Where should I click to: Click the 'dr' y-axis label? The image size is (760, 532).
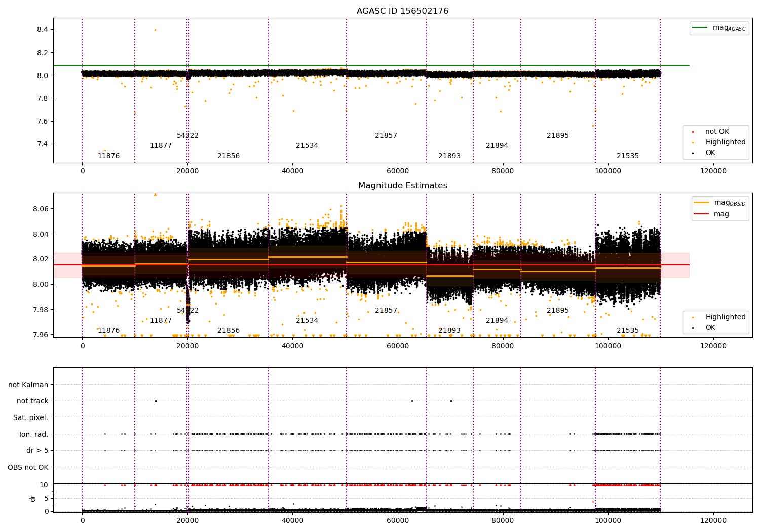click(x=33, y=498)
